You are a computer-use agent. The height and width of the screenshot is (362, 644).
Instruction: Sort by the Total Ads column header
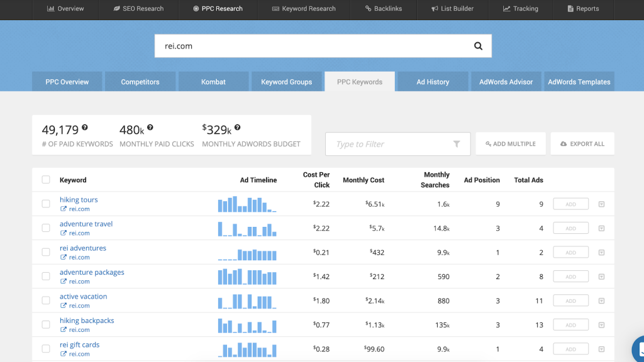[528, 180]
